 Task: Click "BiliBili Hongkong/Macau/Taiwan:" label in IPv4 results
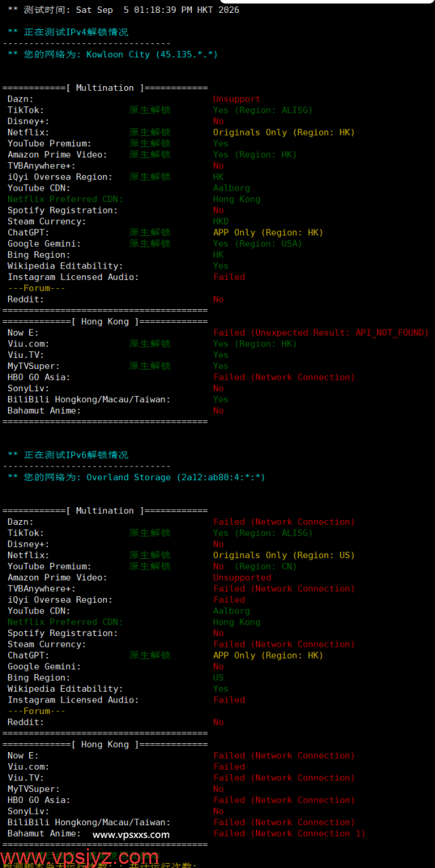(90, 399)
